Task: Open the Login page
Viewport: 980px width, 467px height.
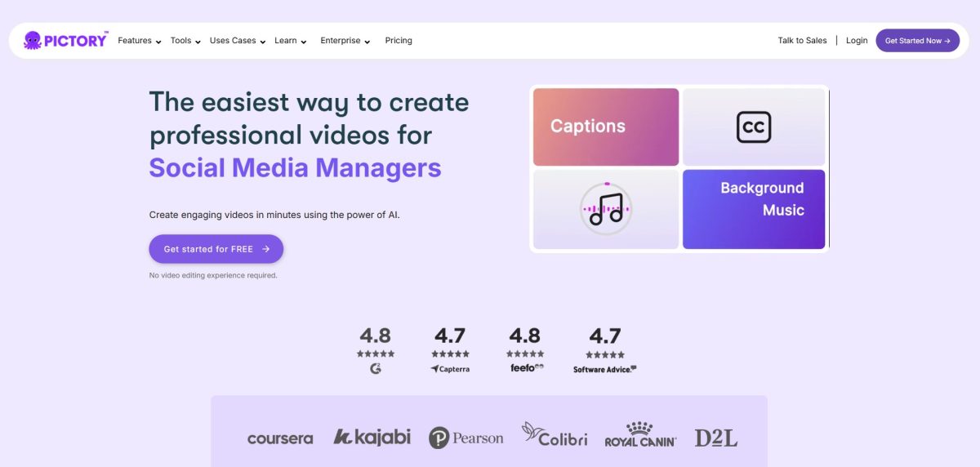Action: (857, 41)
